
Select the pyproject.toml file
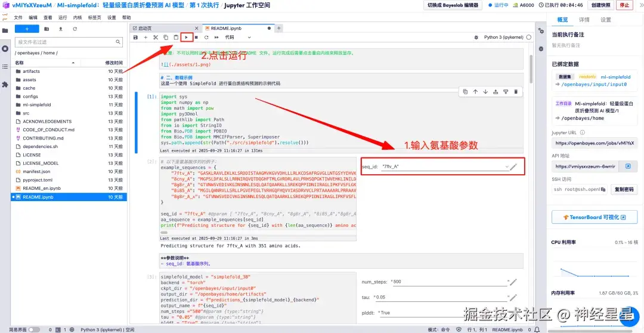69,180
